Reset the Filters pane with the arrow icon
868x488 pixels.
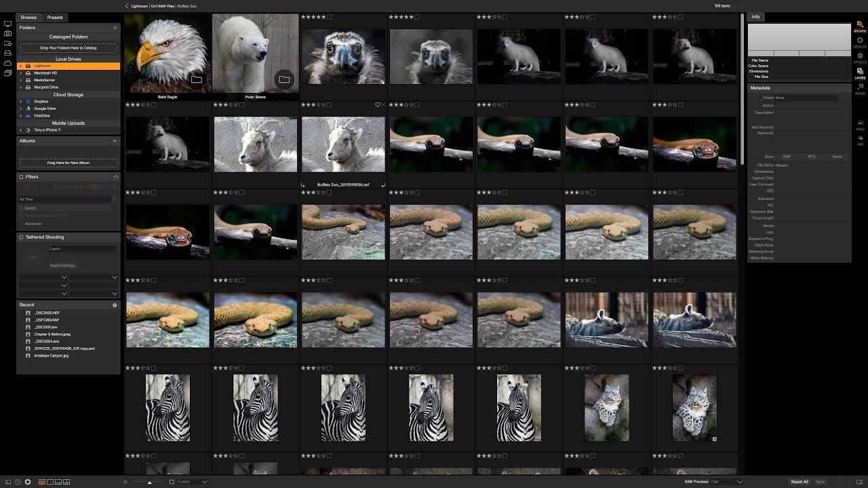tap(115, 177)
